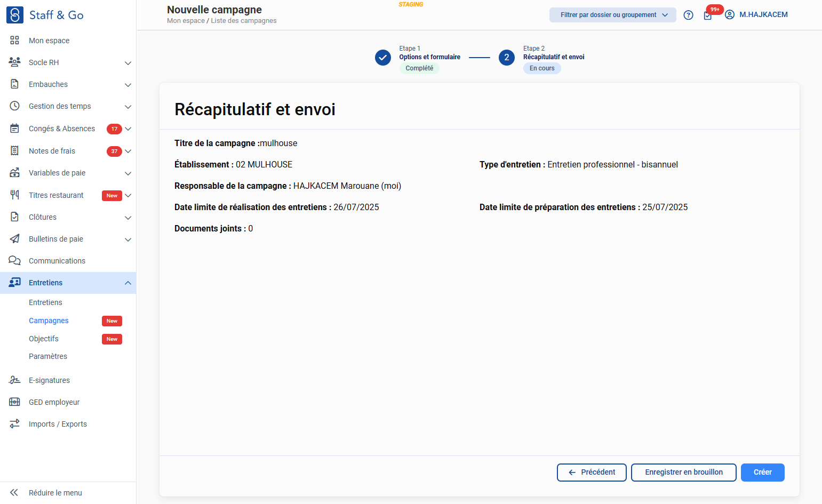
Task: Click the Mon espace sidebar label
Action: (49, 41)
